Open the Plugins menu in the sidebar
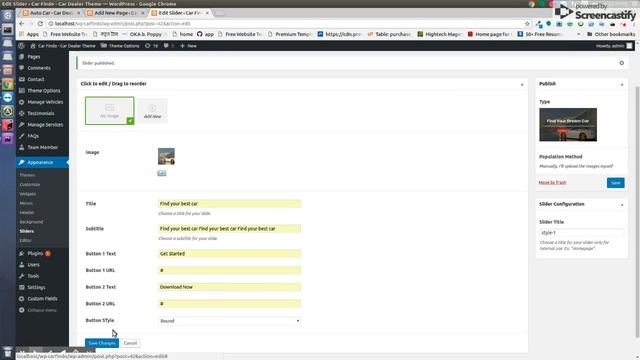640x360 pixels. 35,253
